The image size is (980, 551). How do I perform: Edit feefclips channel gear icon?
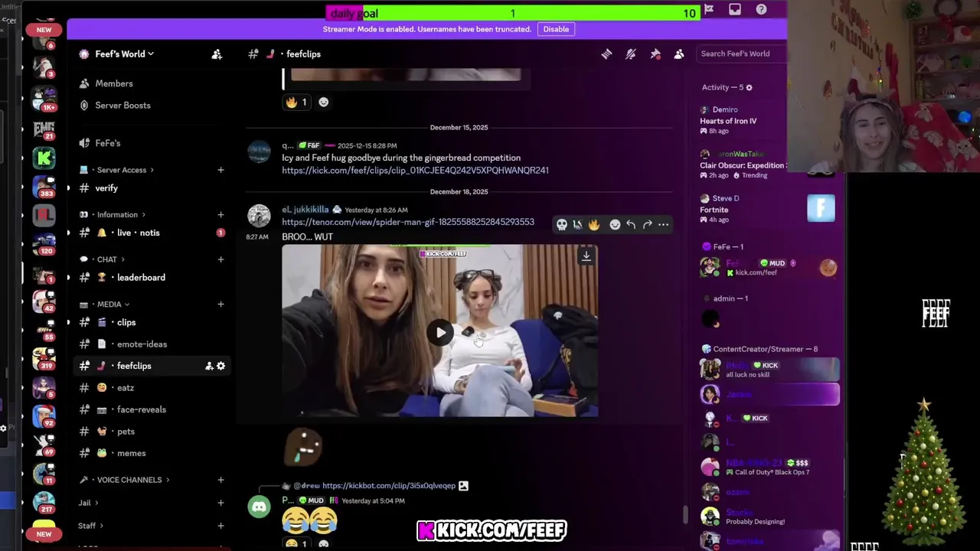coord(220,366)
